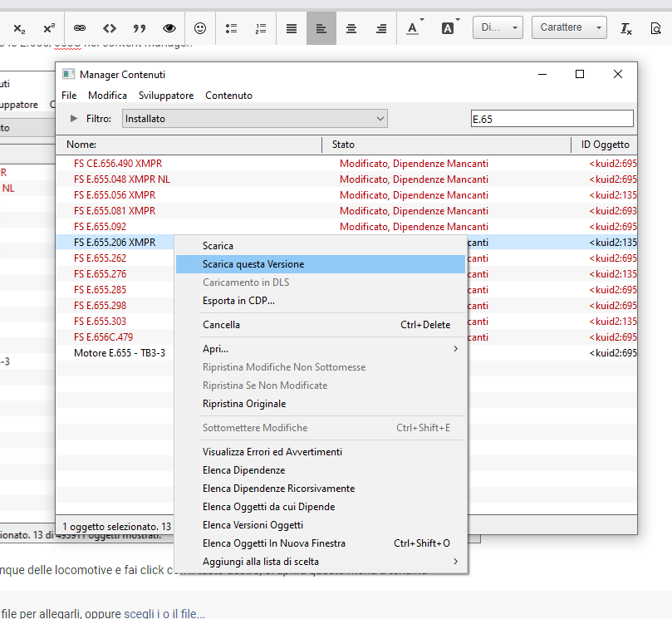
Task: Center the text alignment
Action: click(x=351, y=28)
